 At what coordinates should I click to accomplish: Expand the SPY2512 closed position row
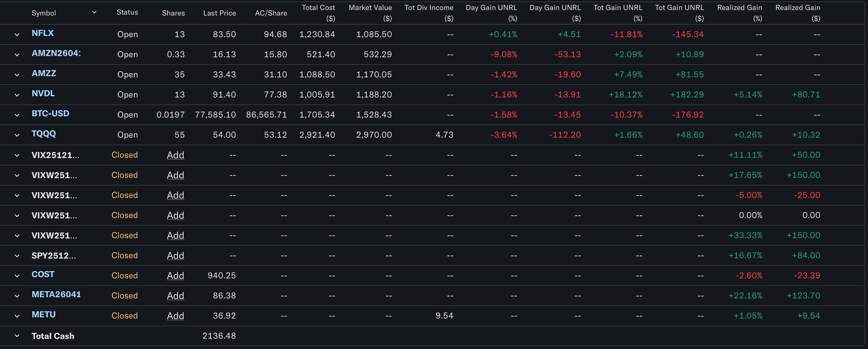coord(17,256)
